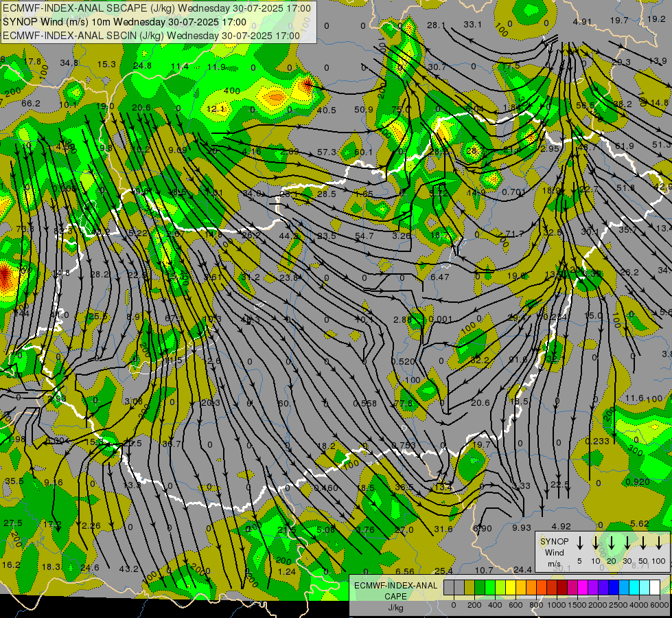This screenshot has width=672, height=618.
Task: Click the SBCIN title line in the header
Action: (151, 36)
